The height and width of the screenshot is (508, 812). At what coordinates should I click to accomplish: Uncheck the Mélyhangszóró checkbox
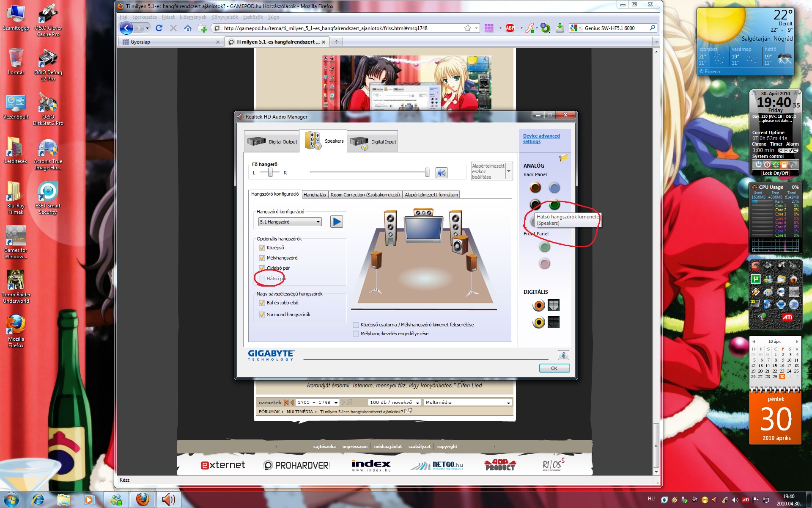pos(262,258)
